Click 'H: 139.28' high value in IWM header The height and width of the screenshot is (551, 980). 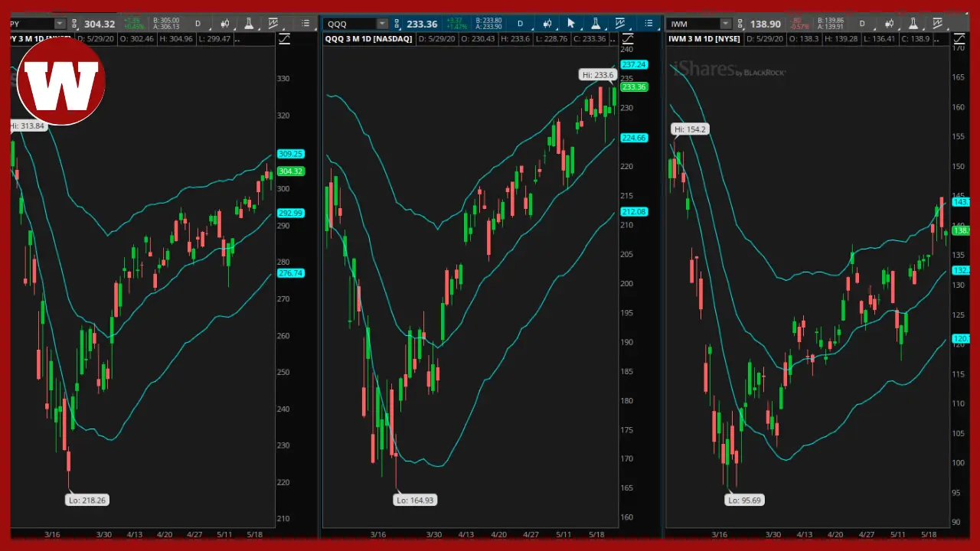click(x=841, y=39)
